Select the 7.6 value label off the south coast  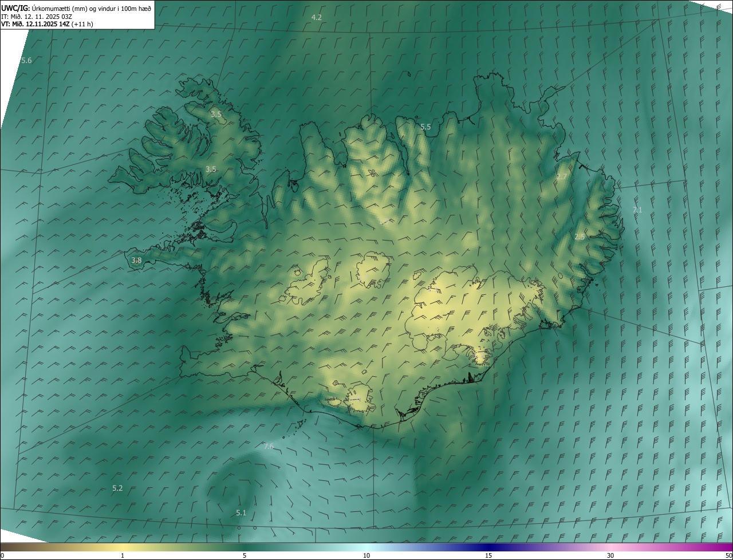click(268, 446)
